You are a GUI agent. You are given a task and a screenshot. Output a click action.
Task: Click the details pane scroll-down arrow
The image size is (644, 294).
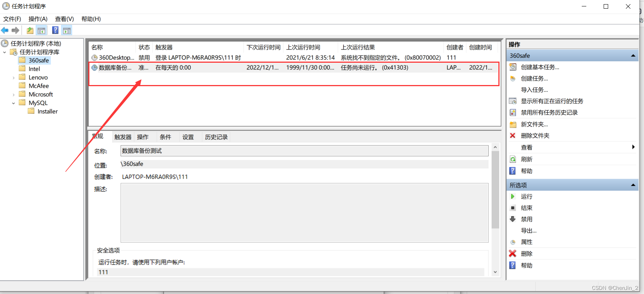coord(495,272)
